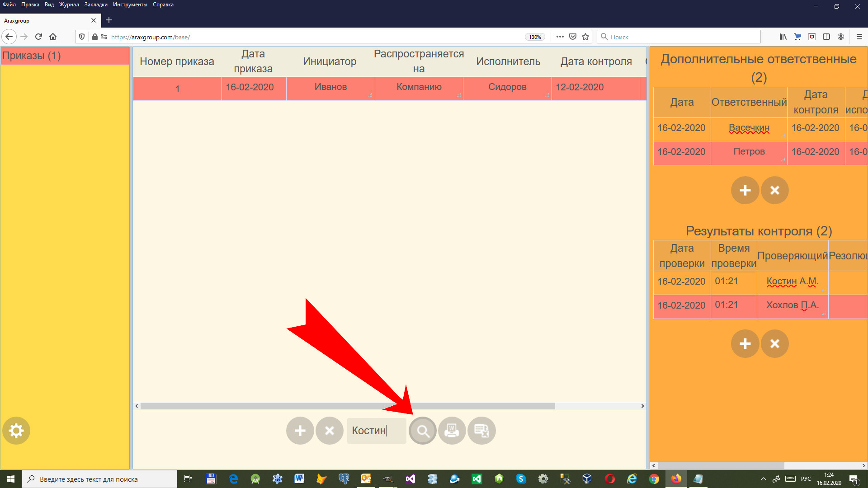Delete the selected order with the bottom X button
This screenshot has width=868, height=488.
(x=329, y=431)
